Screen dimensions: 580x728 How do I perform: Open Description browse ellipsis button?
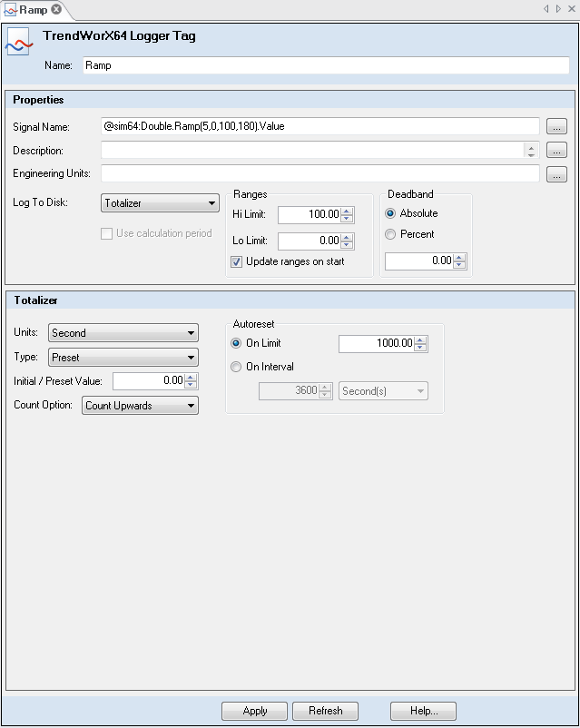[556, 150]
